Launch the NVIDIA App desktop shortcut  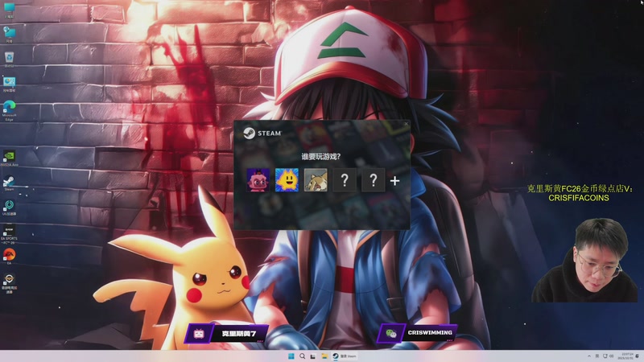pos(9,158)
